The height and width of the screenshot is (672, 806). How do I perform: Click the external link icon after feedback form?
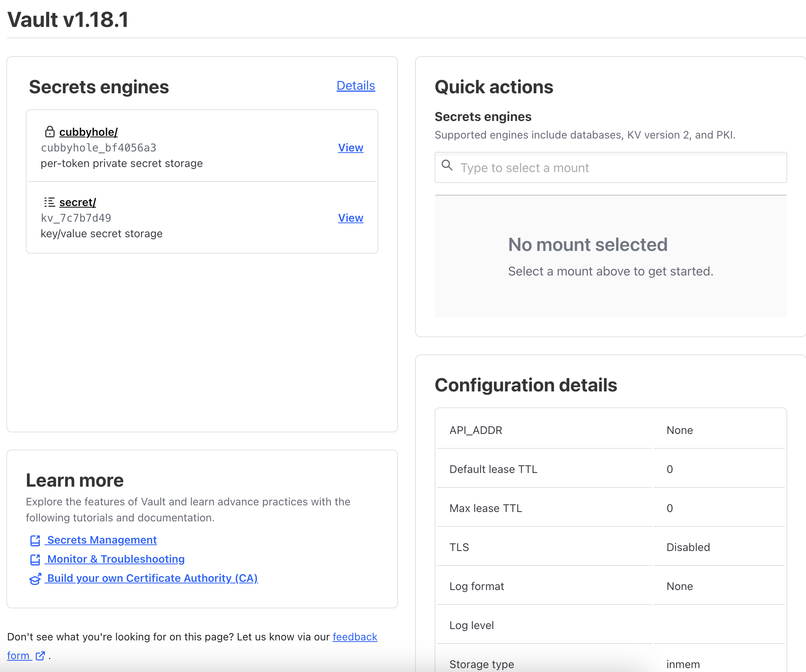[40, 656]
